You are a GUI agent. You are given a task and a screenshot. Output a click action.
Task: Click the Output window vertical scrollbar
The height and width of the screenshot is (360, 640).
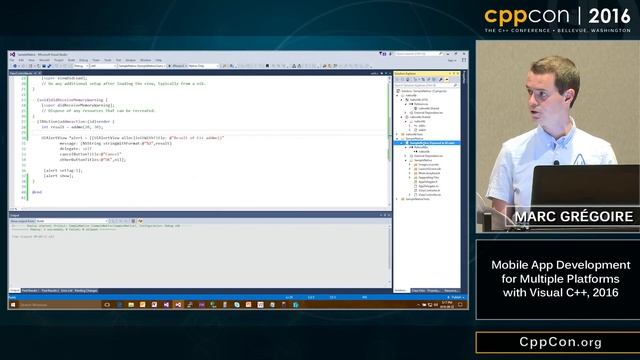coord(389,253)
